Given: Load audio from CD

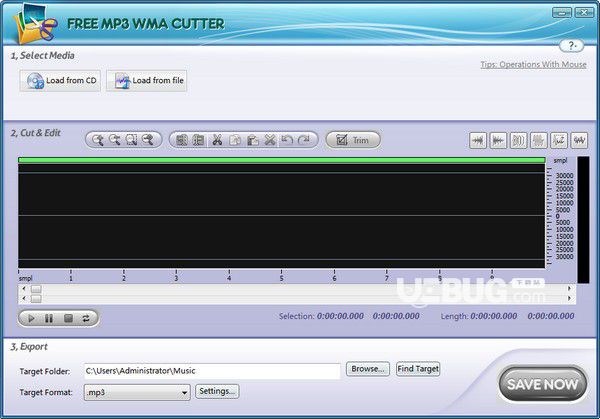Looking at the screenshot, I should pos(60,80).
